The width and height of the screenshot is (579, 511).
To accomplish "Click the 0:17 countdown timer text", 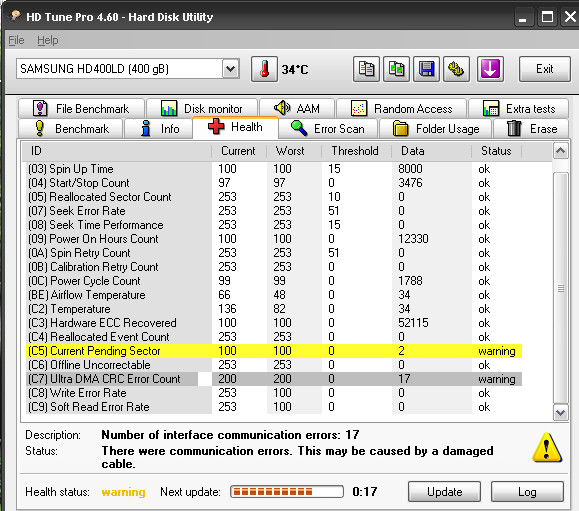I will [x=364, y=491].
